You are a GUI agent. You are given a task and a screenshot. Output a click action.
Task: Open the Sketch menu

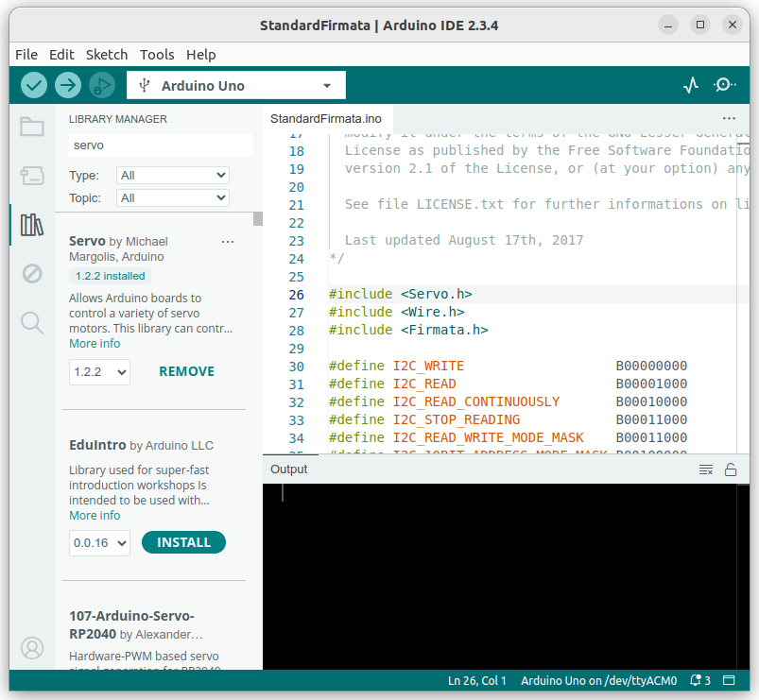(x=107, y=55)
